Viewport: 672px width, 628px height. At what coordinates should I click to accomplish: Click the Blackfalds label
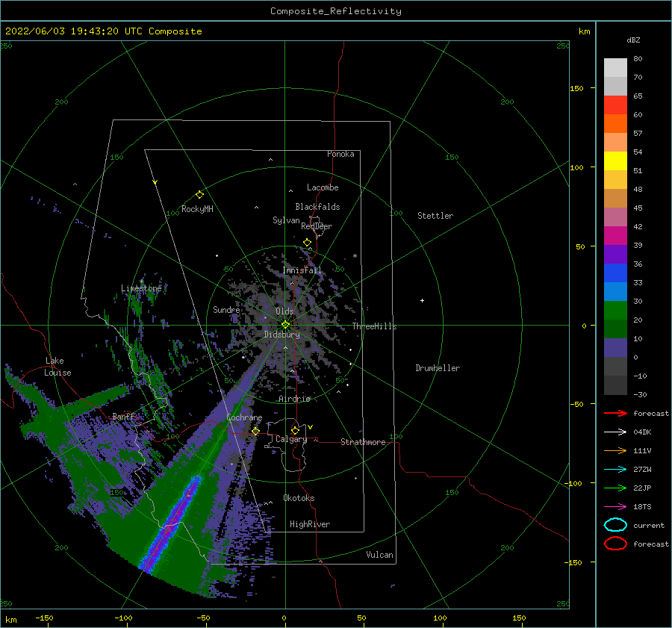(317, 207)
